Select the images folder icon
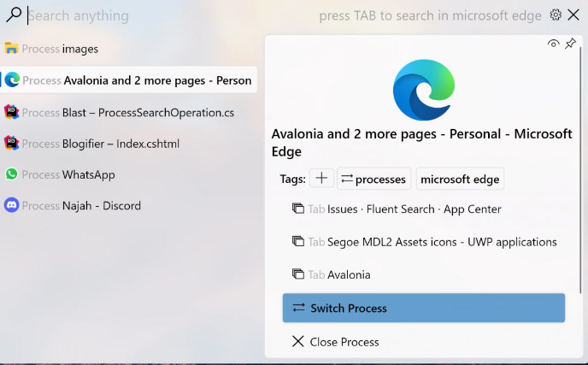 tap(11, 49)
